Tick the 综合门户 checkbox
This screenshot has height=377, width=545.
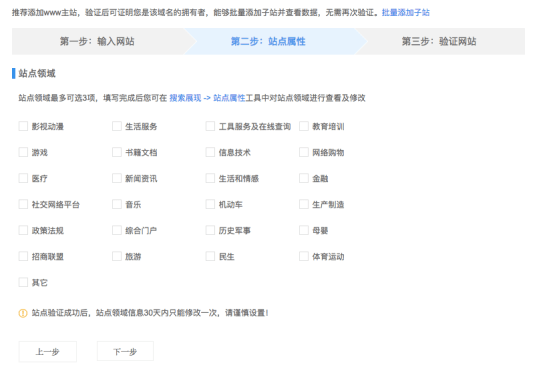tap(117, 230)
